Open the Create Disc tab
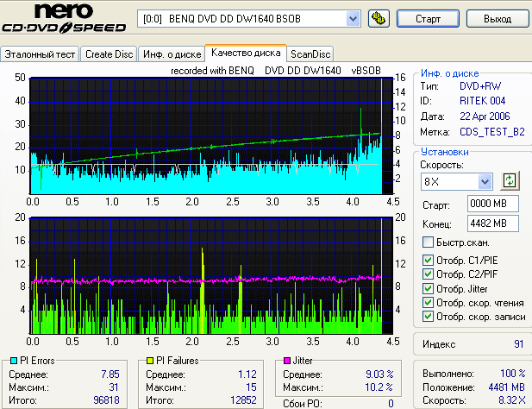The width and height of the screenshot is (532, 409). (x=109, y=54)
